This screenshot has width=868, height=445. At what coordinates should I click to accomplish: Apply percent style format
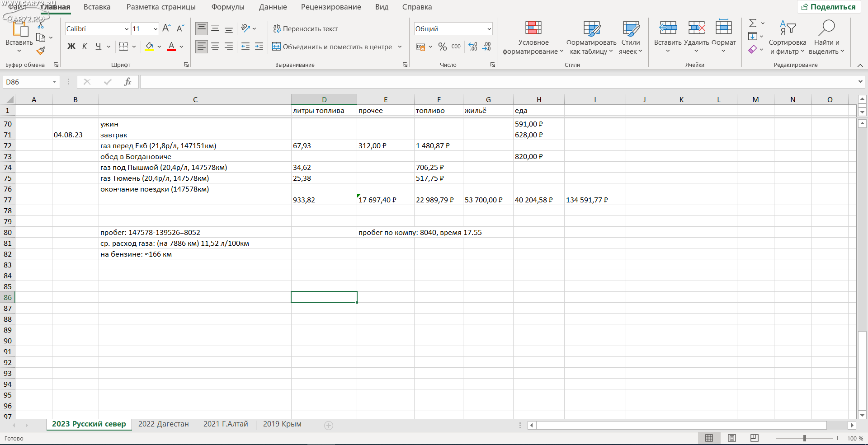tap(442, 47)
